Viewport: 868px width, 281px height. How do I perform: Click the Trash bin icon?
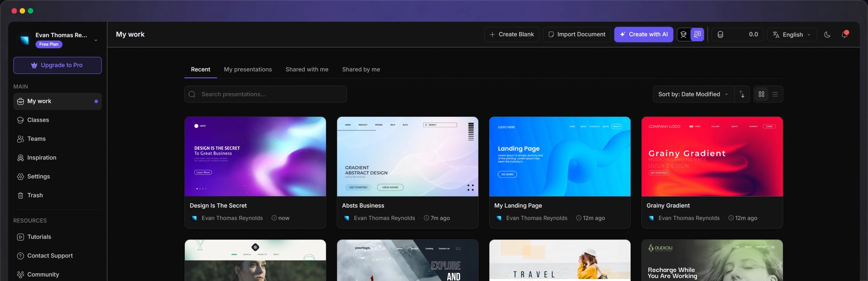click(x=20, y=195)
